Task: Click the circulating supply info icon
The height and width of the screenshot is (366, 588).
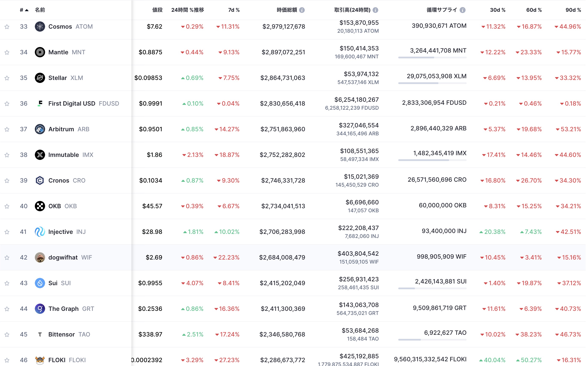Action: (462, 10)
